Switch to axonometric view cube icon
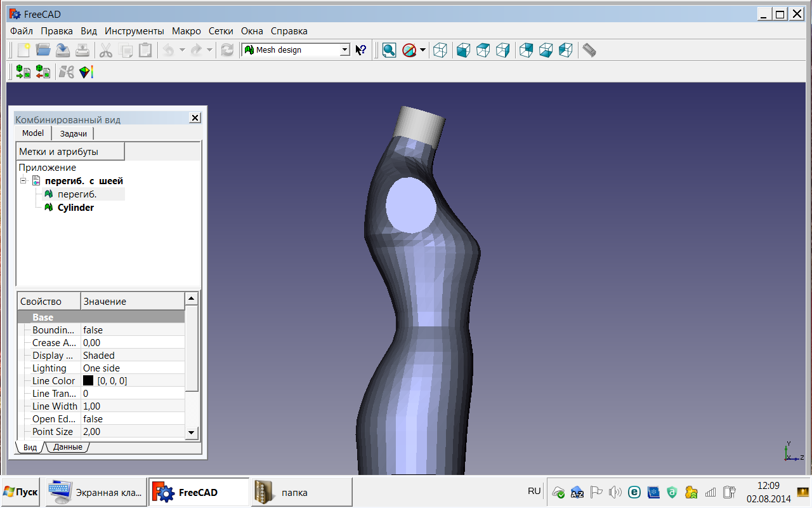 pos(440,50)
